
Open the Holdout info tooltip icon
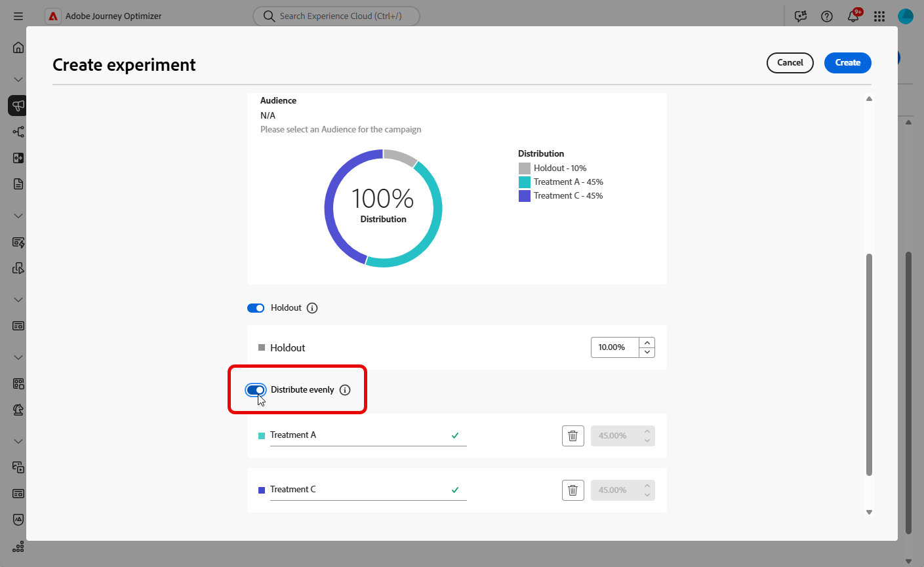tap(312, 308)
